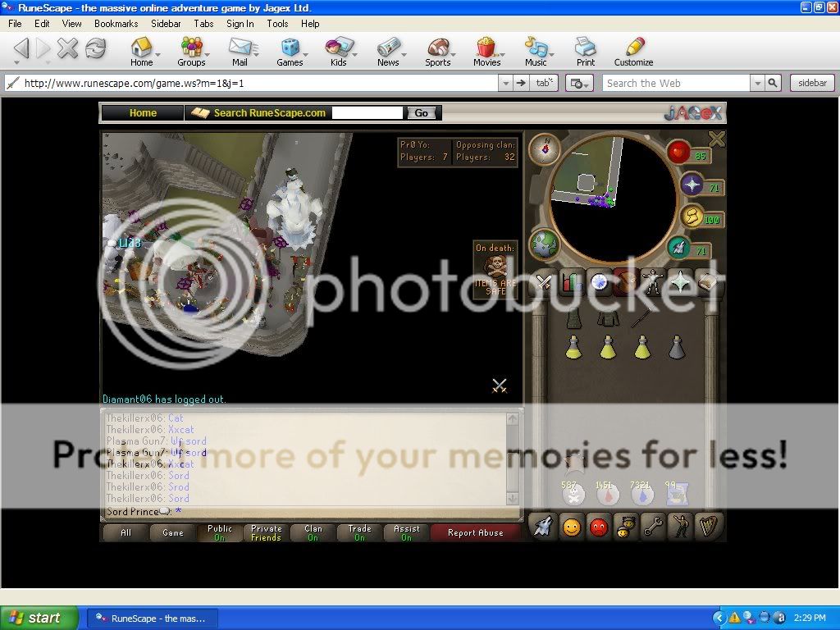This screenshot has width=840, height=630.
Task: Open the music player harp icon
Action: 709,527
